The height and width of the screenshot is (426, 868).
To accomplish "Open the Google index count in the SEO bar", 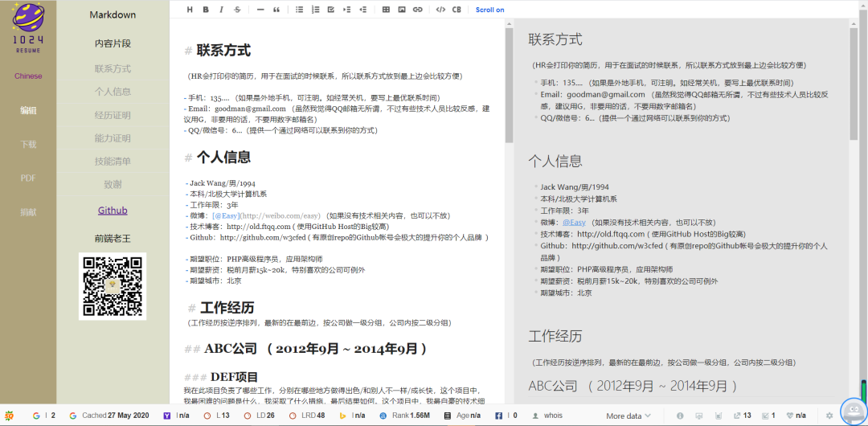I will pos(44,416).
